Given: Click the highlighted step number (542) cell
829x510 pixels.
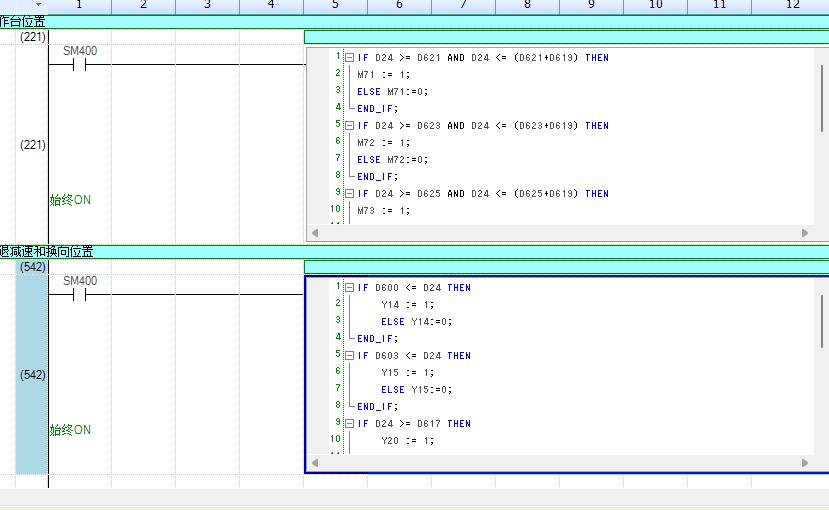Looking at the screenshot, I should point(32,375).
